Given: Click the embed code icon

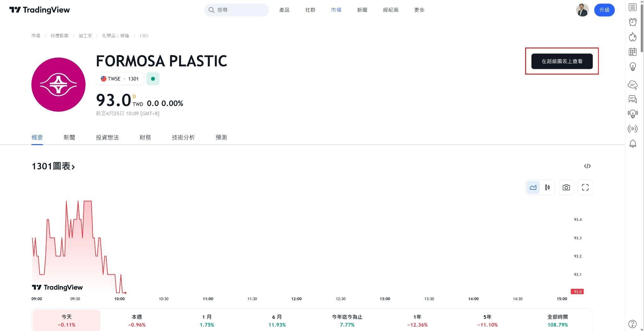Looking at the screenshot, I should [x=587, y=166].
